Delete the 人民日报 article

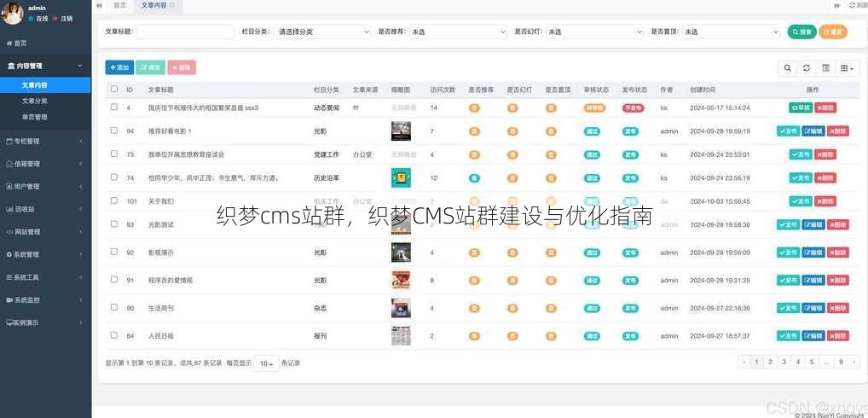[838, 335]
